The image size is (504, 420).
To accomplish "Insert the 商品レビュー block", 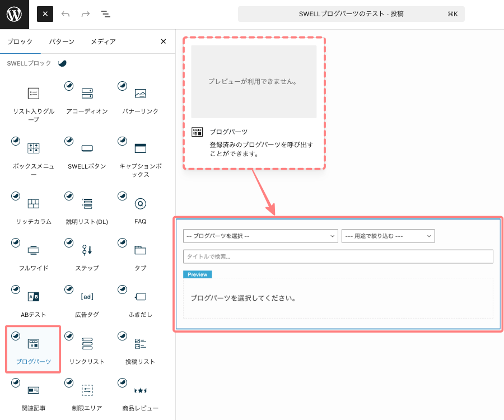I will coord(140,395).
